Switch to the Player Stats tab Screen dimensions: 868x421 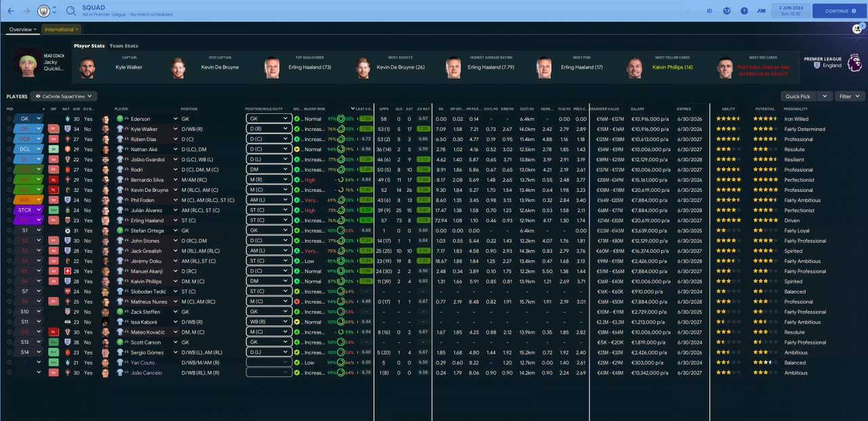pos(90,46)
